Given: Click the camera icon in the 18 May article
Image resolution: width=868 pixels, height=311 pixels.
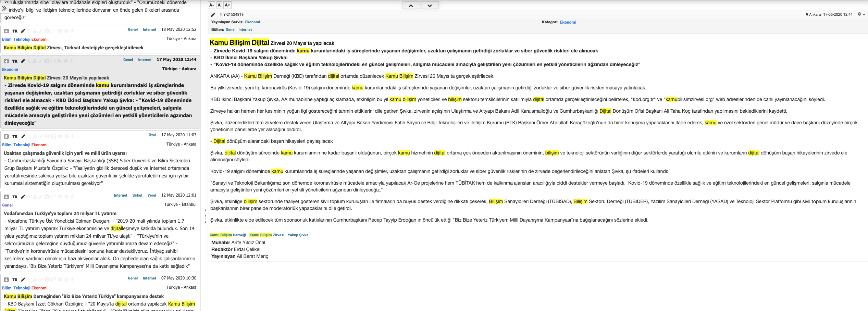Looking at the screenshot, I should click(47, 31).
